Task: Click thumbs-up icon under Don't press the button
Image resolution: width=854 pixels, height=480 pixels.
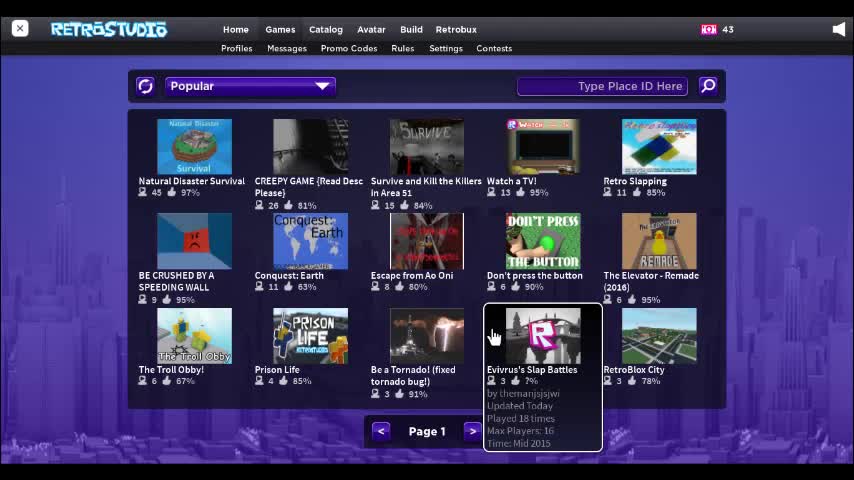Action: tap(516, 287)
